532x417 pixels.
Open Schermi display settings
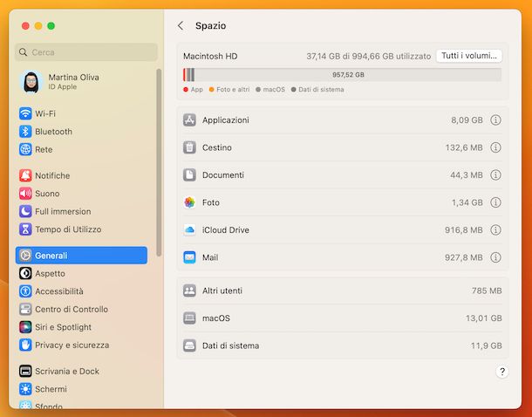click(x=81, y=389)
